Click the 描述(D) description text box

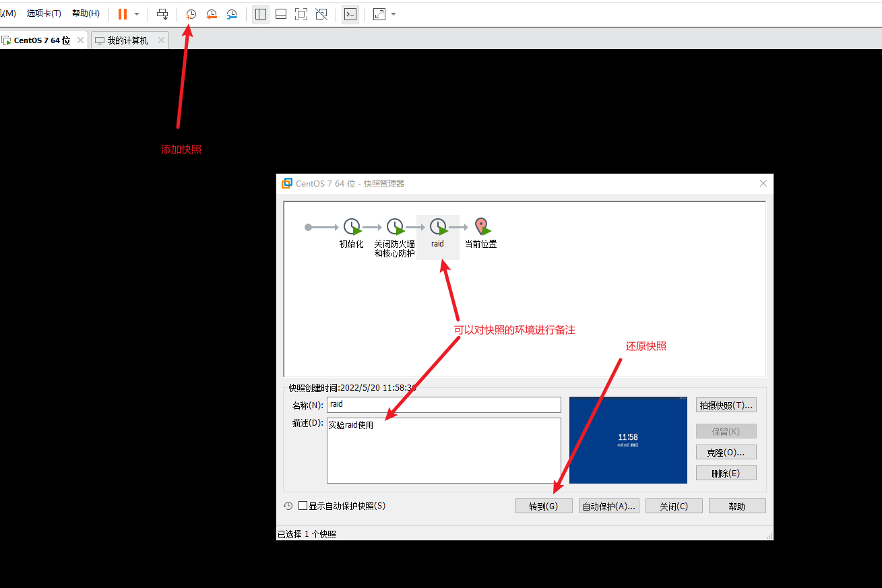click(x=444, y=451)
